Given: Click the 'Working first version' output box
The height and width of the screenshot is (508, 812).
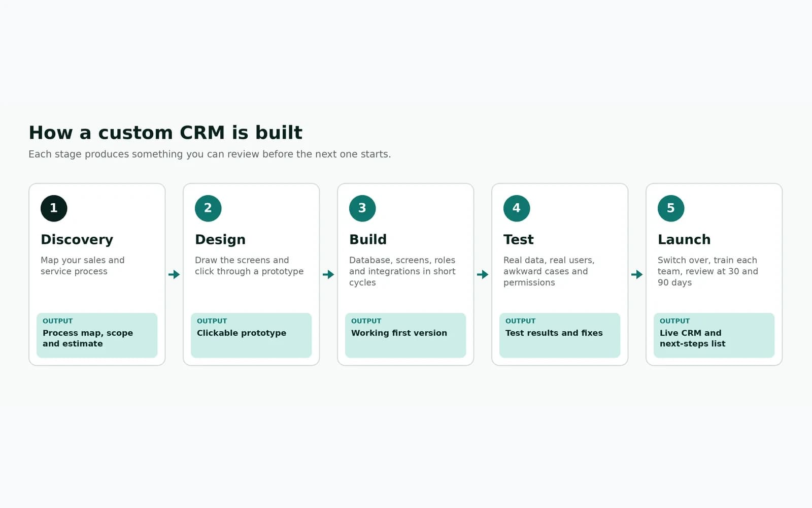Looking at the screenshot, I should [405, 335].
